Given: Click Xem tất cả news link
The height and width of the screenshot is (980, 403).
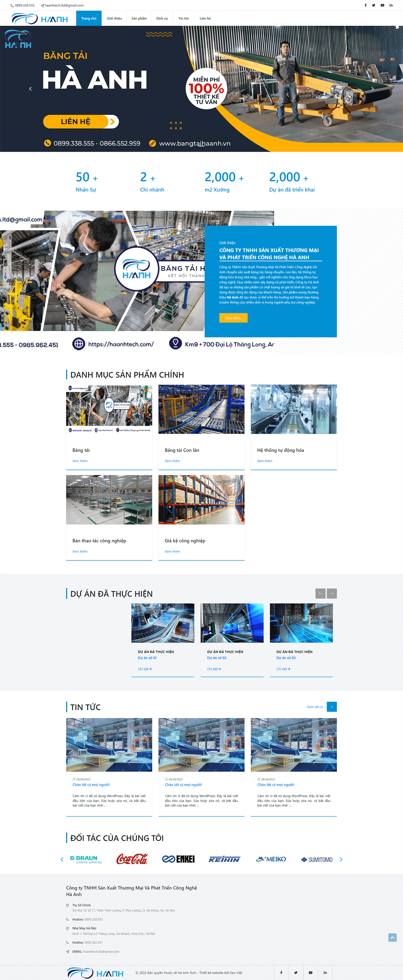Looking at the screenshot, I should pos(314,707).
